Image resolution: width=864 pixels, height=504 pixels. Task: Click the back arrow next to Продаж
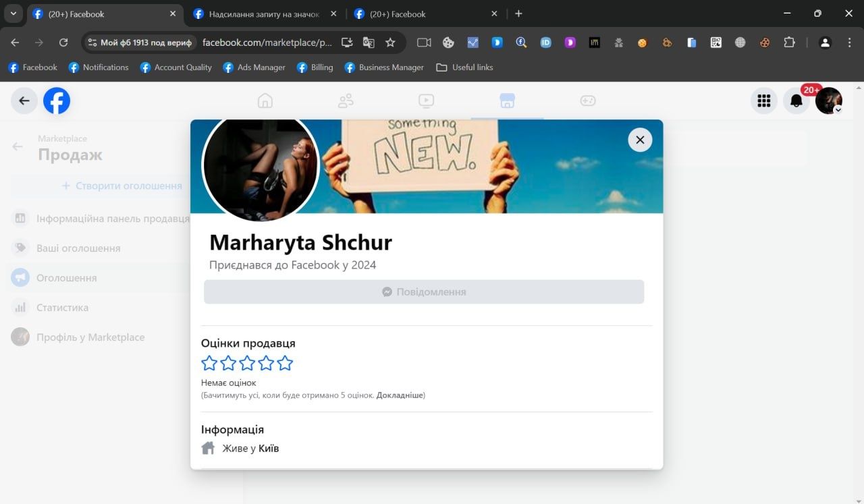pos(18,146)
